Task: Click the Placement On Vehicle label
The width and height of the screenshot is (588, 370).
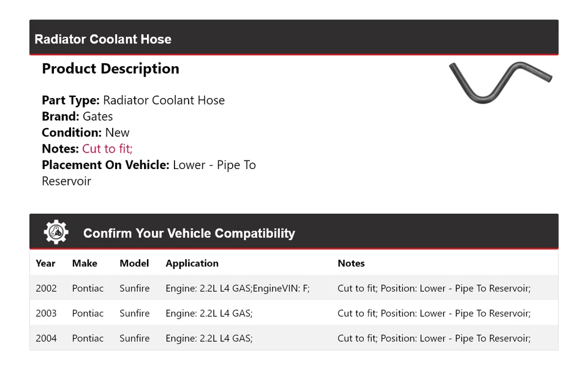Action: coord(105,165)
